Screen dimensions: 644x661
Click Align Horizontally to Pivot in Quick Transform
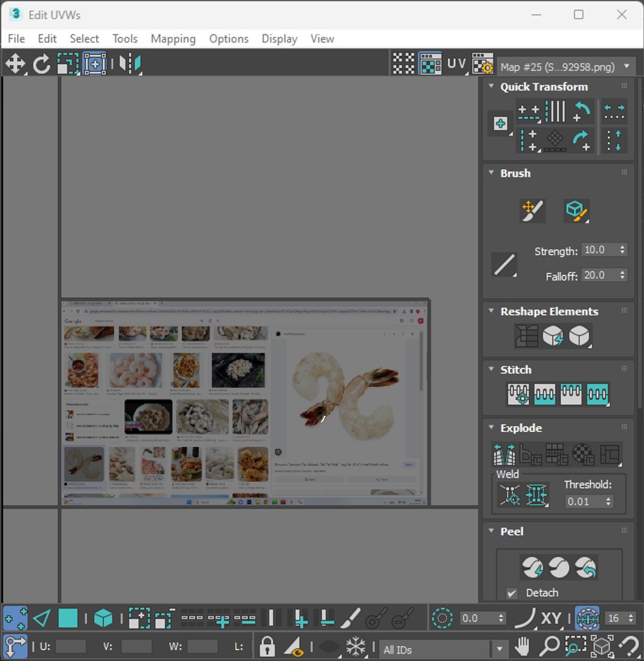tap(529, 112)
